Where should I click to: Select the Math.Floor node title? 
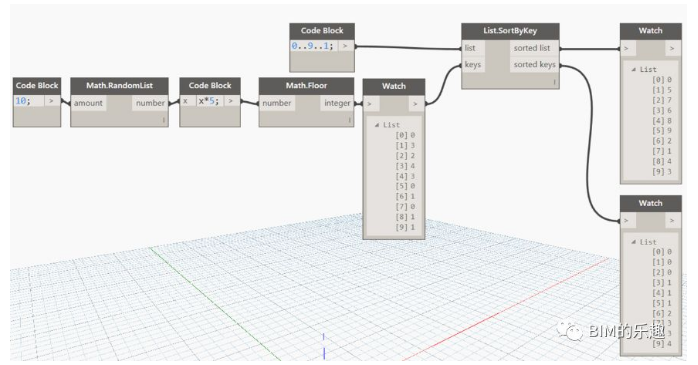pos(306,85)
